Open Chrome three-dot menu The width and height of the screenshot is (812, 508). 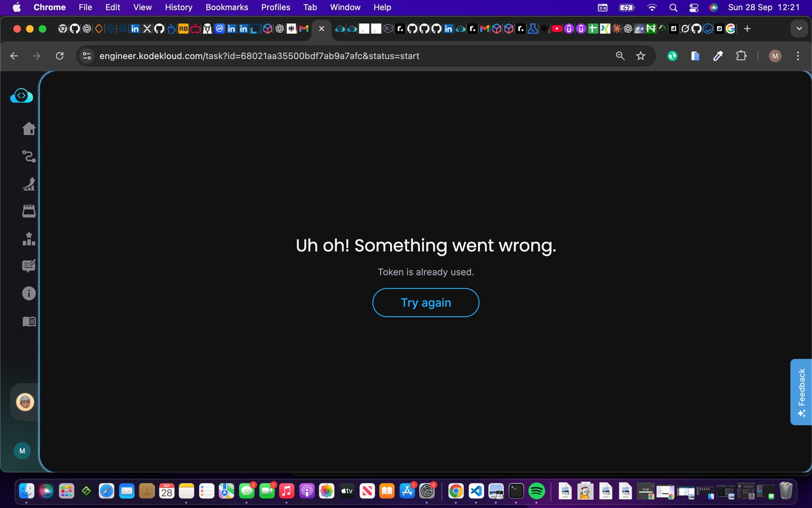pos(798,56)
